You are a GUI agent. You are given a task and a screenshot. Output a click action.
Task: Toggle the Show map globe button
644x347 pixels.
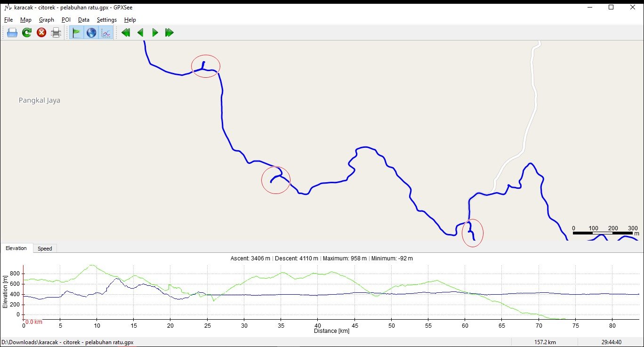click(x=91, y=32)
